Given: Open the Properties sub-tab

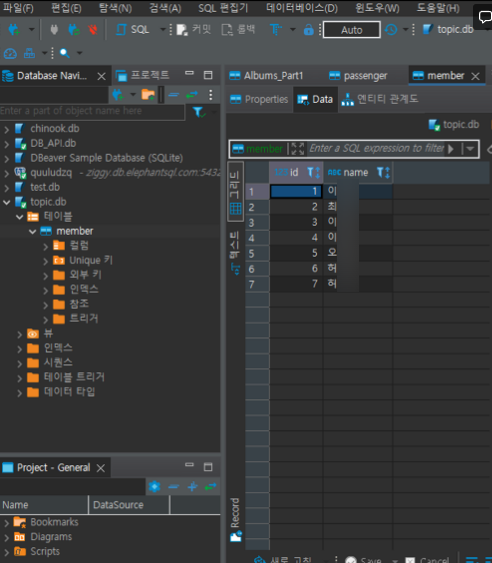Looking at the screenshot, I should [x=259, y=99].
